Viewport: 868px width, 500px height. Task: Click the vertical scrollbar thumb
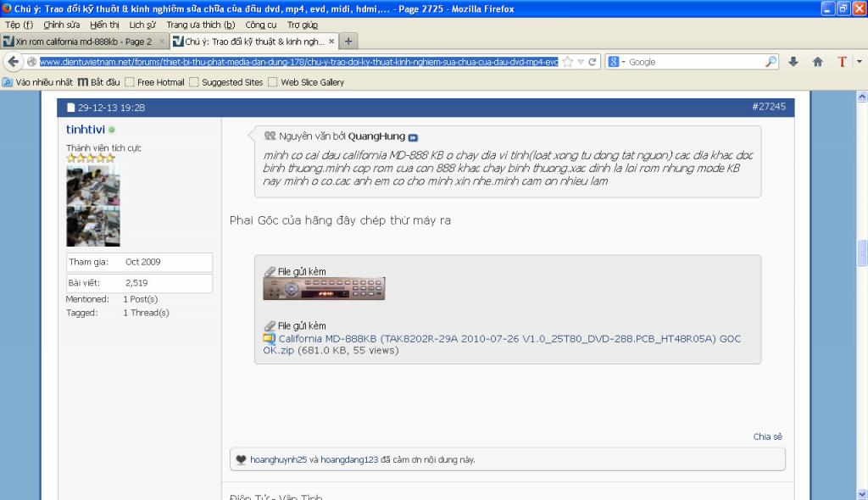pos(862,253)
